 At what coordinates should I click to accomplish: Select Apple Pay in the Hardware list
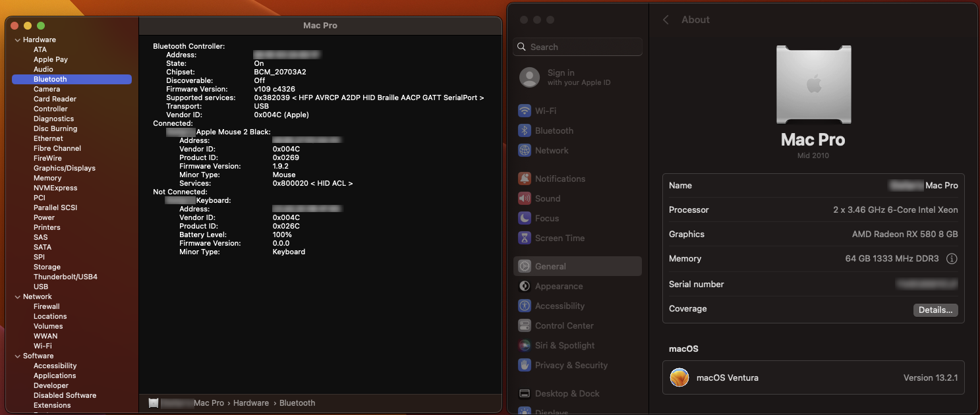[51, 59]
